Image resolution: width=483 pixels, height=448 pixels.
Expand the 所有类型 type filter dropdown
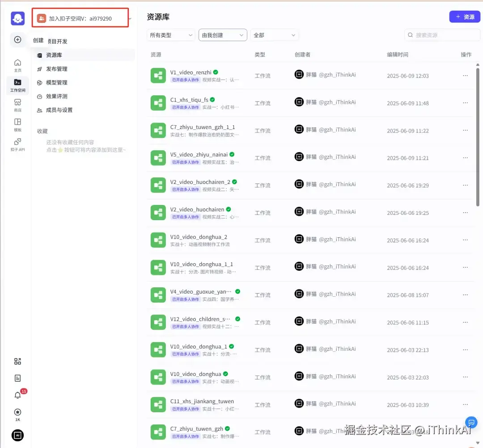[x=171, y=35]
